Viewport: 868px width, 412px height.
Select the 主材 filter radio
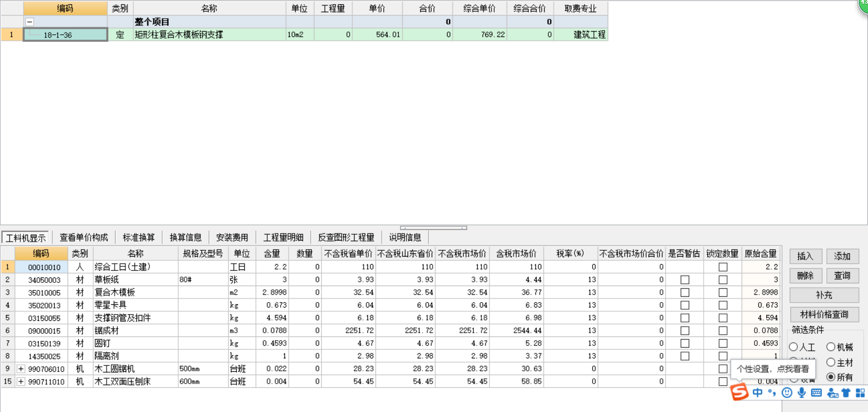(831, 362)
